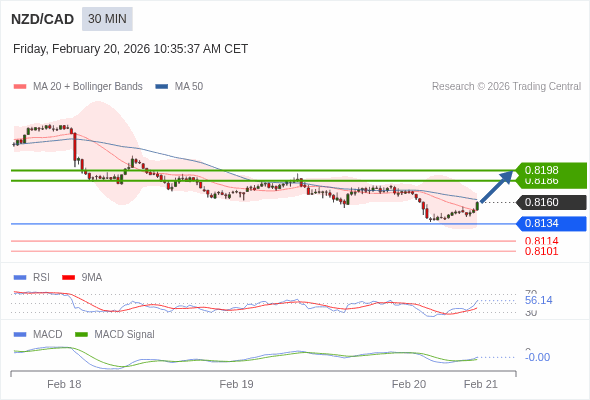Select the NZD/CAD pair title
590x400 pixels.
pyautogui.click(x=43, y=19)
